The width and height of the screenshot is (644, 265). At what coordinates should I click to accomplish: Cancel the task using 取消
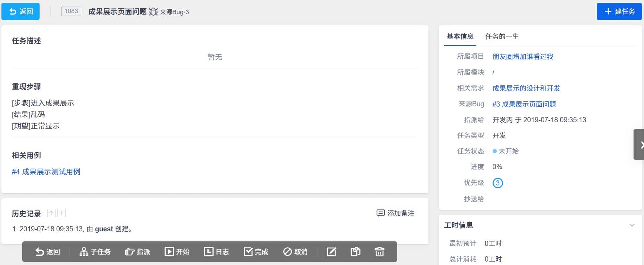click(295, 252)
